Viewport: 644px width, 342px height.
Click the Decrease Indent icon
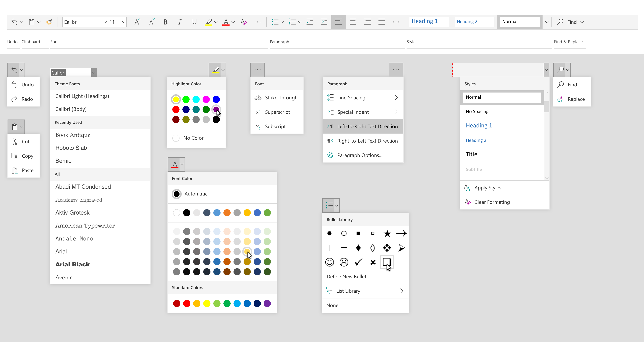310,22
